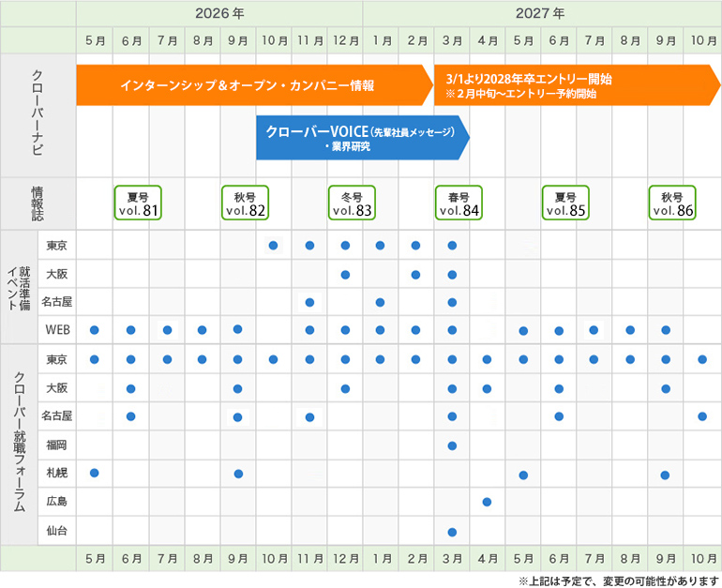Select the 冬号 vol.83 magazine box
This screenshot has height=588, width=722.
[352, 204]
